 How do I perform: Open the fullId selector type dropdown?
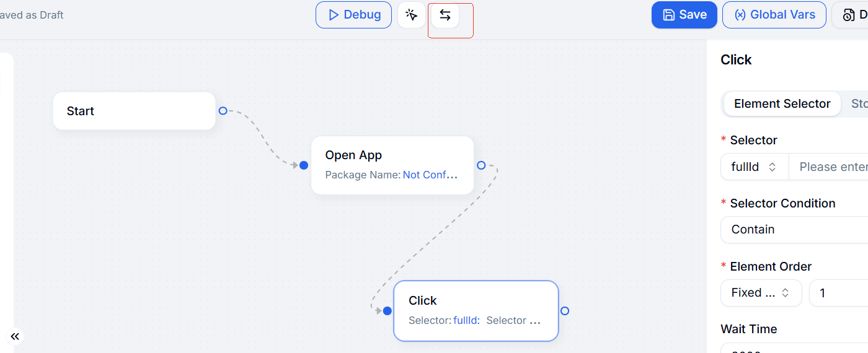[754, 167]
